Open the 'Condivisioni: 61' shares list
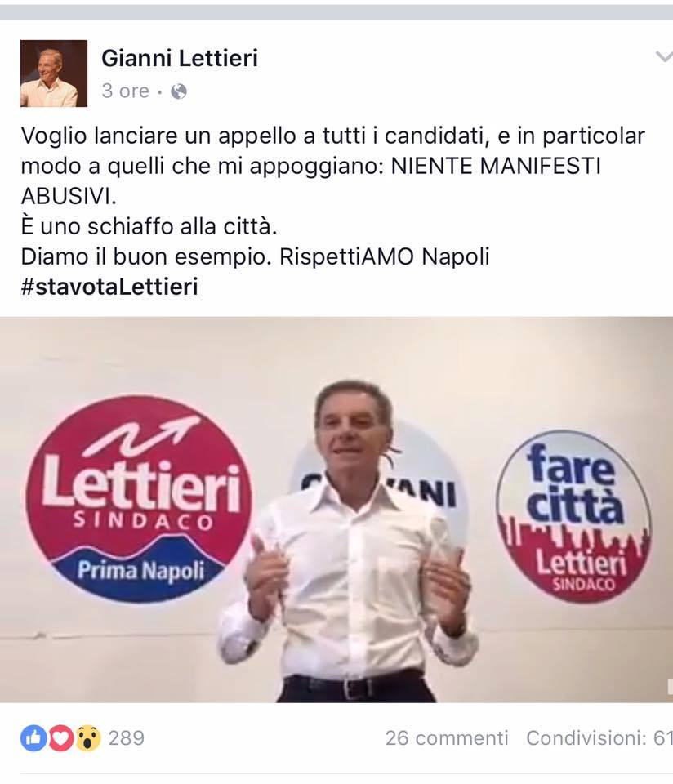 599,738
